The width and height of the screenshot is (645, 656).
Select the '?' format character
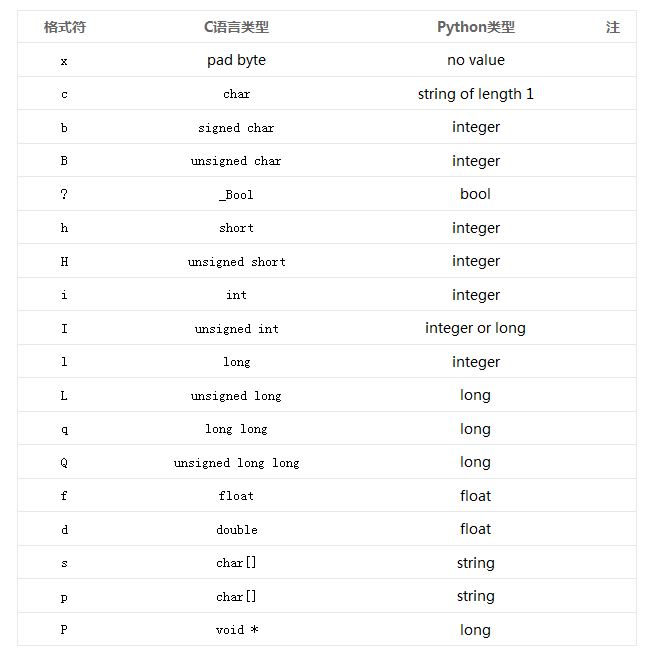(64, 194)
